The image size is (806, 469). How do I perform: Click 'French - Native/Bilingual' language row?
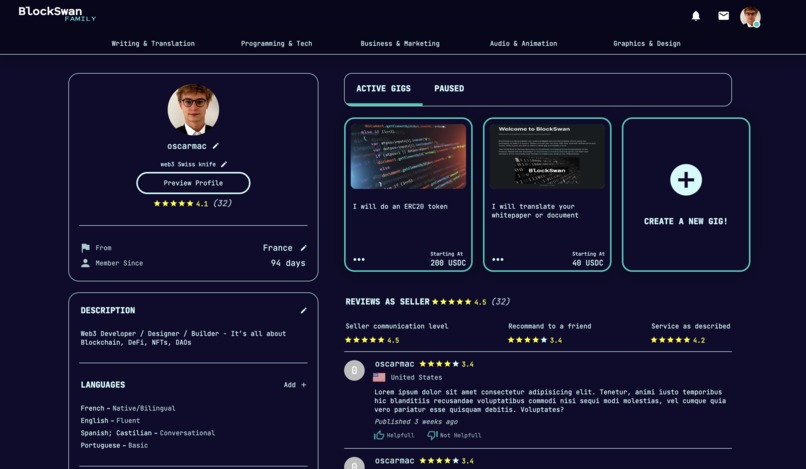127,408
